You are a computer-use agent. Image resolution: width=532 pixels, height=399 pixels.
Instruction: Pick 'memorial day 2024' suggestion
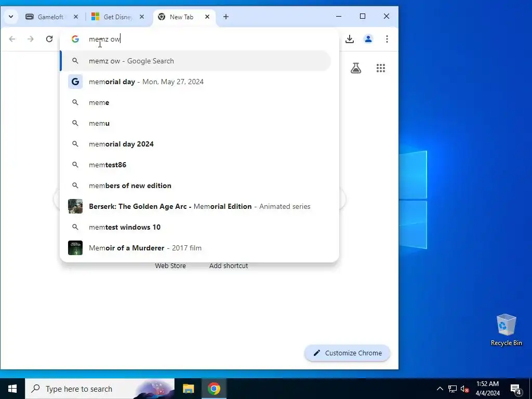point(196,144)
